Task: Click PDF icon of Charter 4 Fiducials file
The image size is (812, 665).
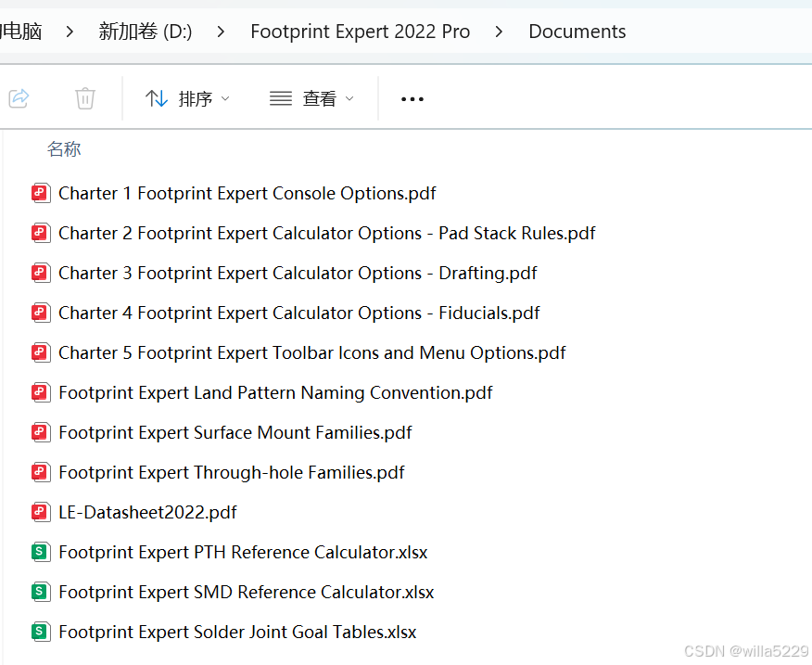Action: 41,313
